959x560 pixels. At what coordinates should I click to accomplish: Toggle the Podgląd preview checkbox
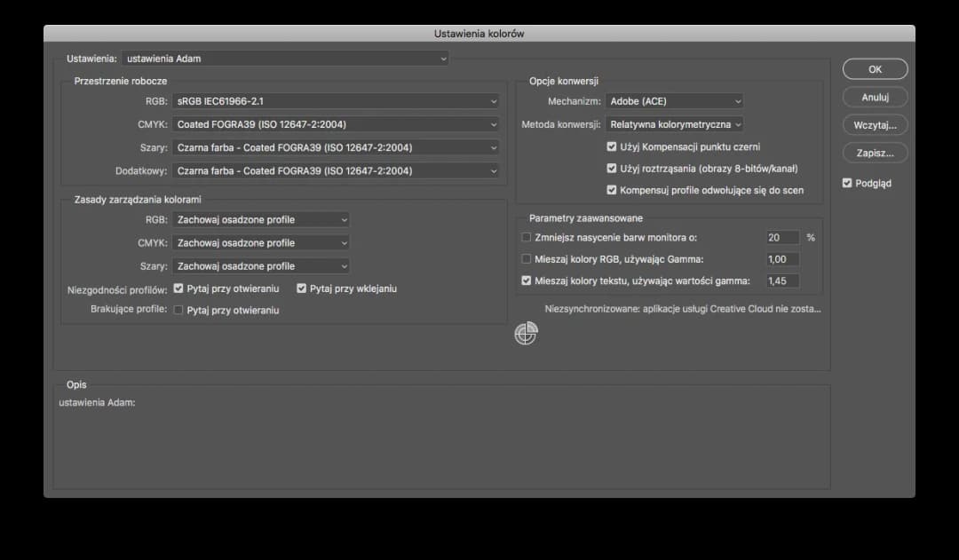tap(847, 183)
